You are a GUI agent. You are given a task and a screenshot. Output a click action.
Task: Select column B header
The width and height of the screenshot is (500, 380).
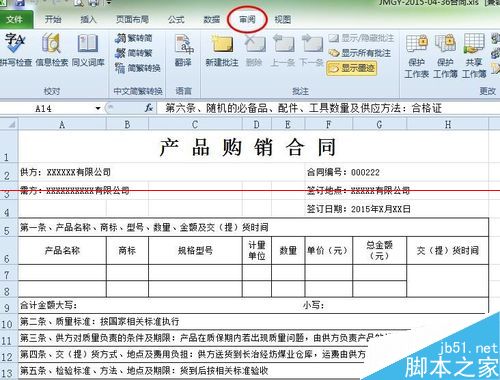(127, 124)
